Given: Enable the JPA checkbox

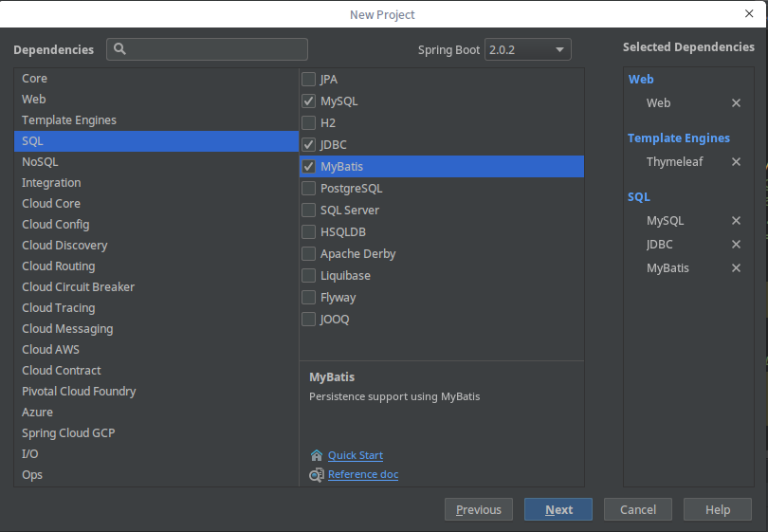Looking at the screenshot, I should pyautogui.click(x=308, y=79).
